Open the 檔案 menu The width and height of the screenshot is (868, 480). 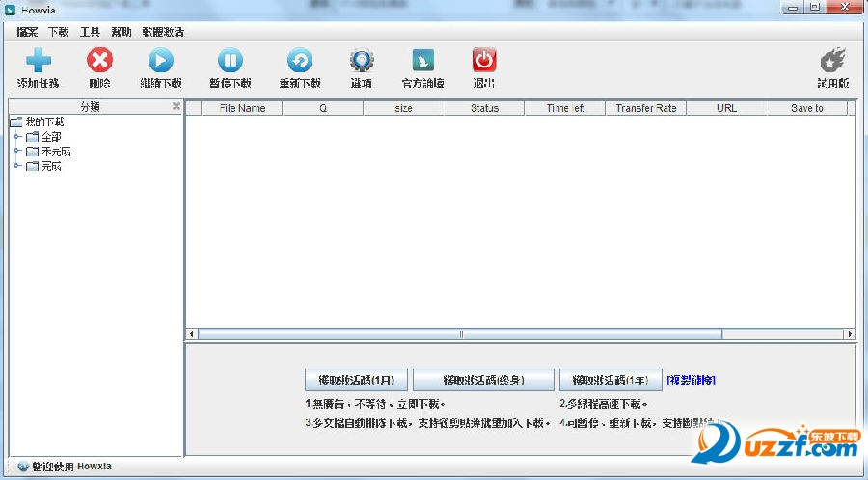(27, 32)
